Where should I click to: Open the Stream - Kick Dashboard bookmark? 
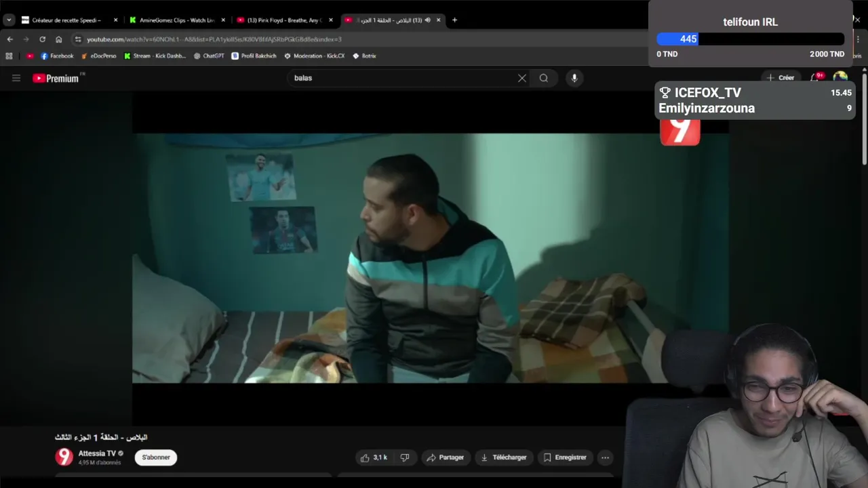[x=155, y=56]
